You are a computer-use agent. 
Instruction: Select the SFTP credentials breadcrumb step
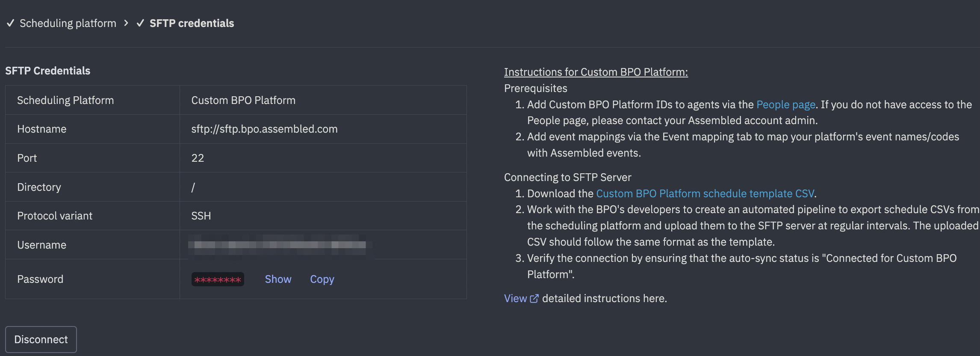(x=192, y=23)
